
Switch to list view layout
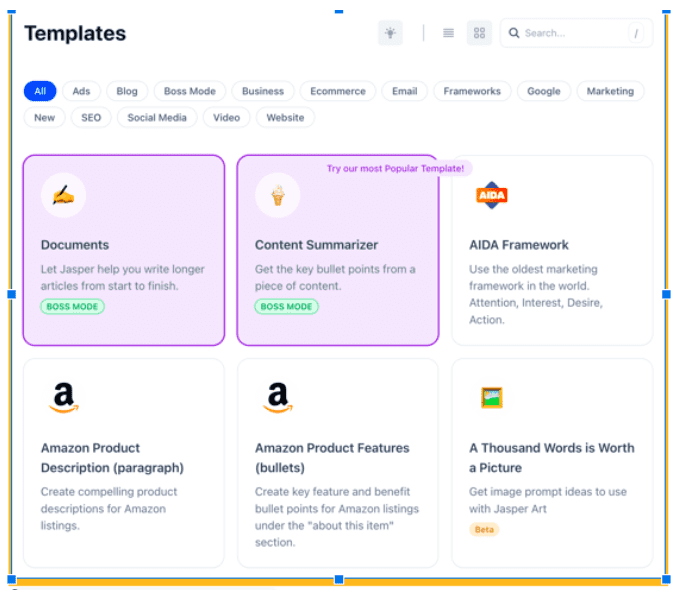click(448, 33)
